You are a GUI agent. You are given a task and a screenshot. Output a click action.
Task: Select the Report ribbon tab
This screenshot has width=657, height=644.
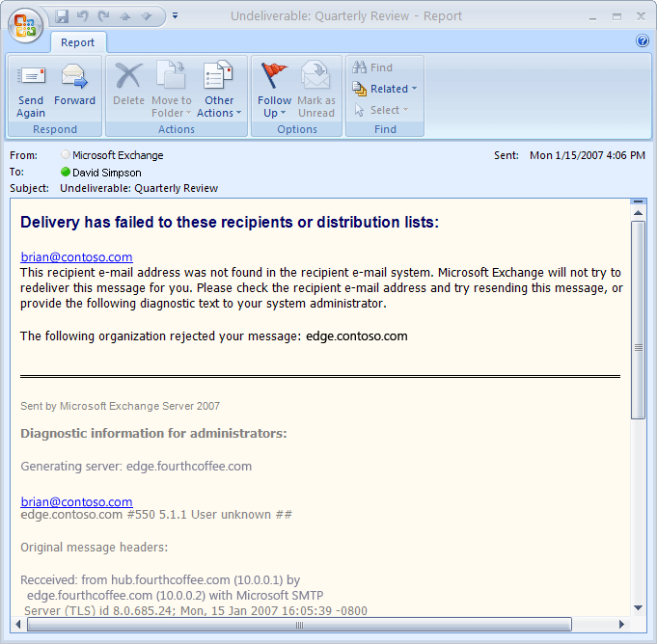78,42
